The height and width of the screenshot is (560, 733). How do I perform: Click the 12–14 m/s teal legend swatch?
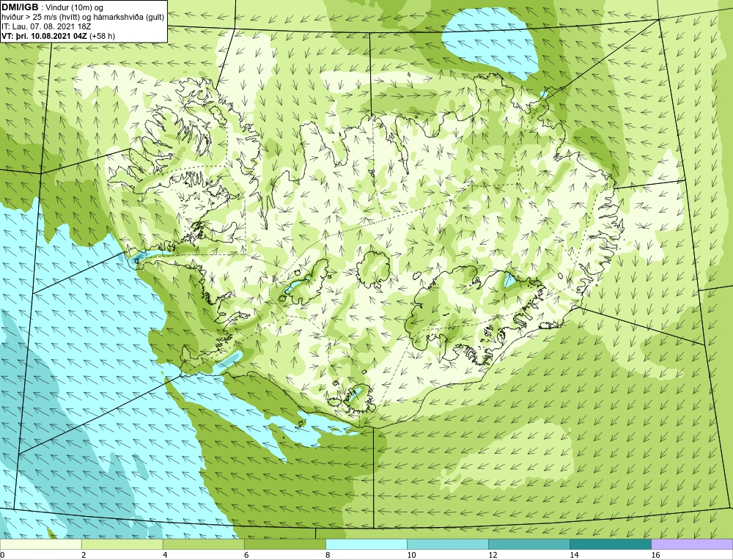528,544
